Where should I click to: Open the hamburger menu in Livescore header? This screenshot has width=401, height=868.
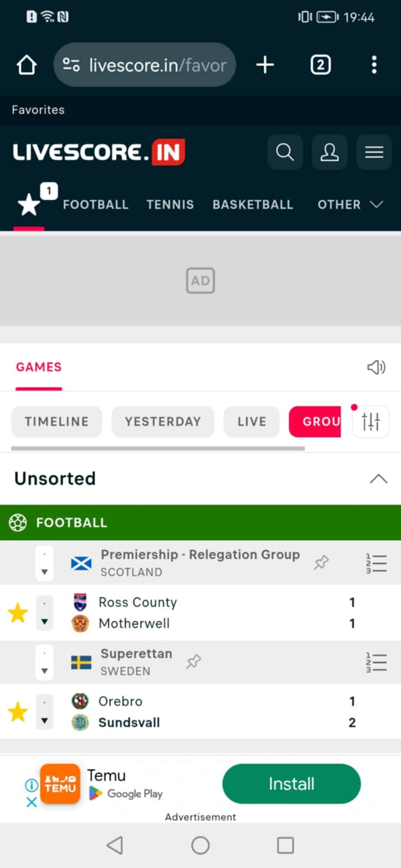(374, 152)
